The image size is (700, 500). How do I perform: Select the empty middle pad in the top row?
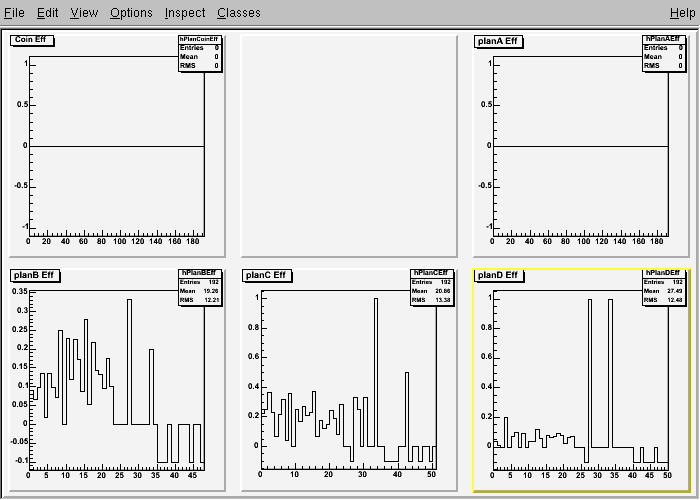coord(349,146)
